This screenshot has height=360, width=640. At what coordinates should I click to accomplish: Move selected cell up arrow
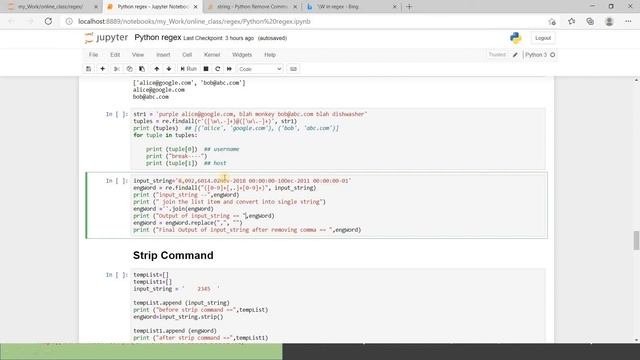[x=157, y=69]
